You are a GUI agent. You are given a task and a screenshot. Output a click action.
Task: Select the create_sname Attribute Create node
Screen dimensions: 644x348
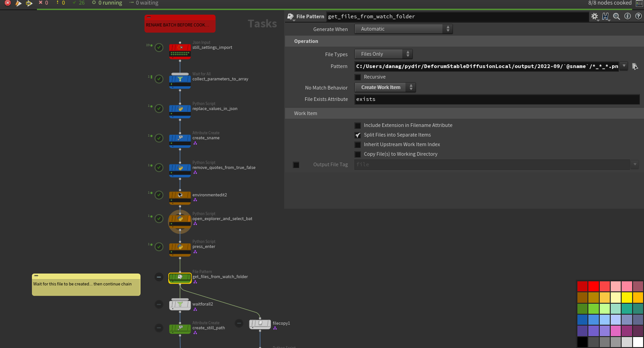pos(180,140)
